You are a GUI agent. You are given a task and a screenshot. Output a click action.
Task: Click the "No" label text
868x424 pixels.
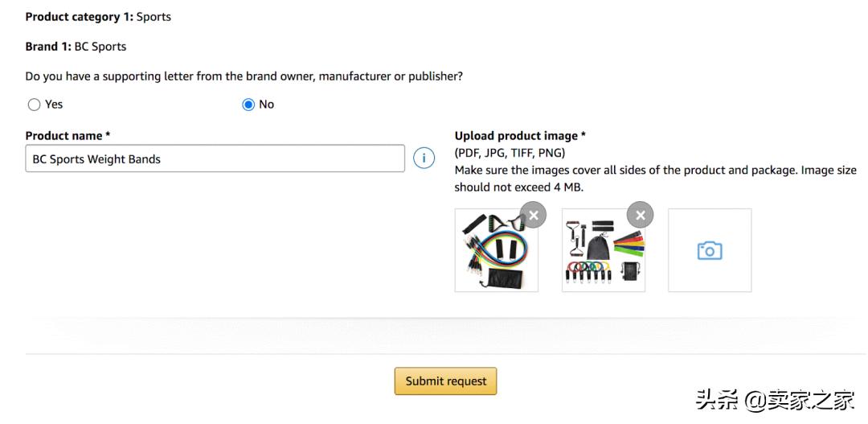click(x=267, y=105)
